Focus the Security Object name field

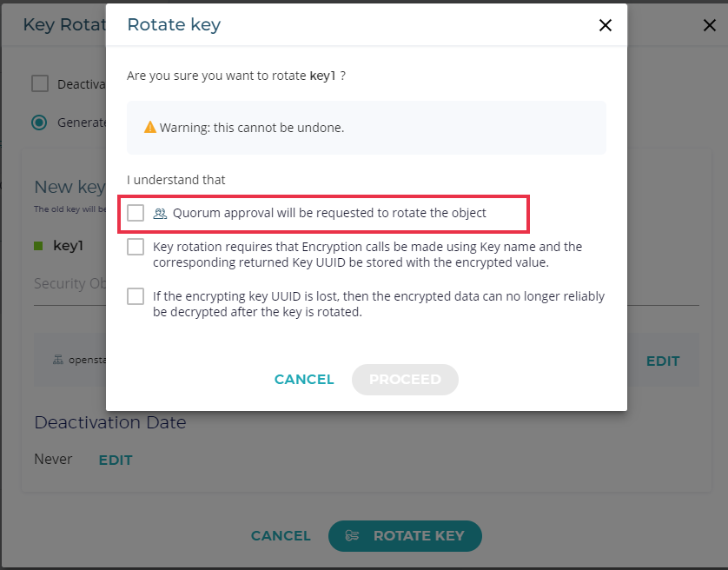pos(69,285)
